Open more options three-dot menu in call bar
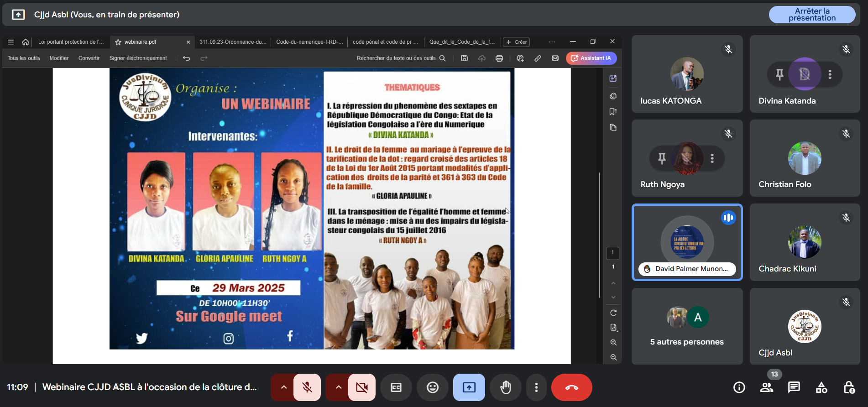Viewport: 868px width, 407px height. 536,387
